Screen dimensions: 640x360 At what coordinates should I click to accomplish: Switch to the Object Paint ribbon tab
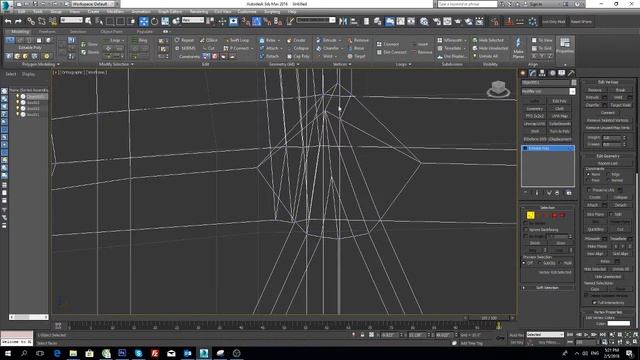[111, 31]
